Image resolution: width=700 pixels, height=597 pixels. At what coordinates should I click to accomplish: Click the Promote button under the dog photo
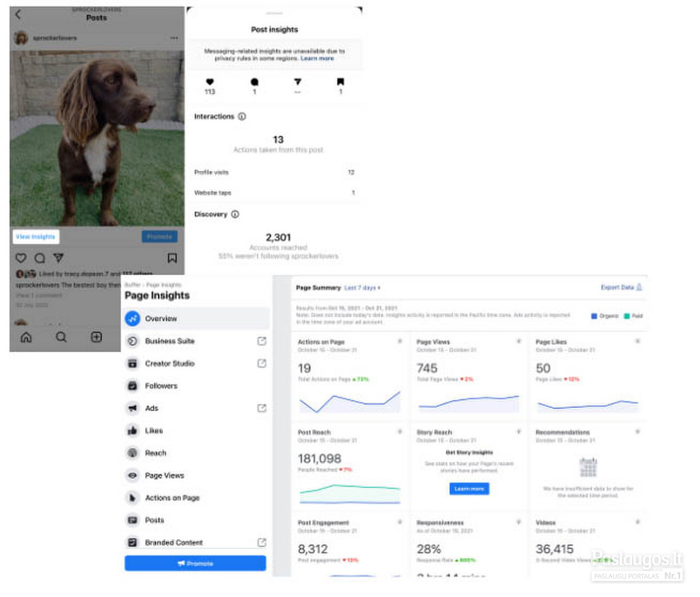159,237
